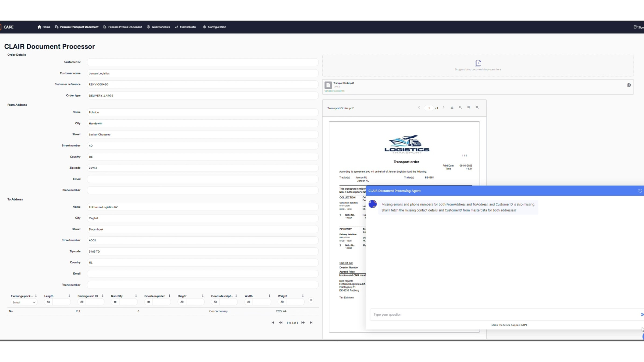Image resolution: width=644 pixels, height=362 pixels.
Task: Click the Customer ID input field
Action: coord(203,62)
